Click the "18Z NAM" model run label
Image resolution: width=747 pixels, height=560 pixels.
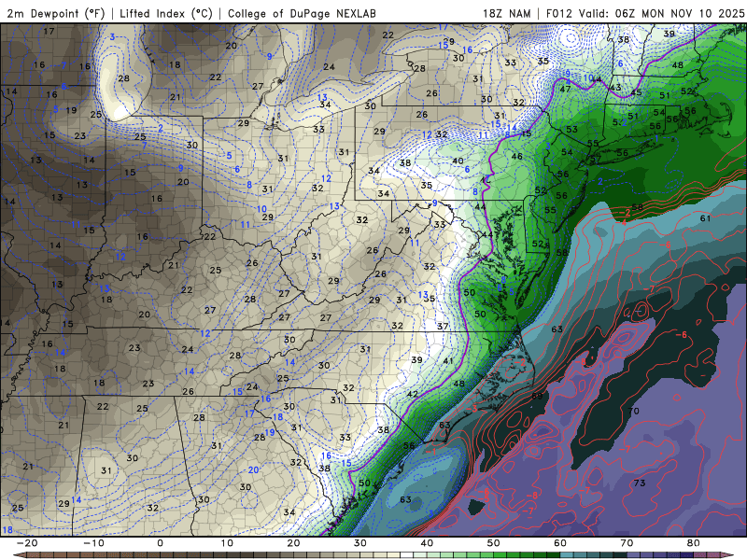[507, 14]
